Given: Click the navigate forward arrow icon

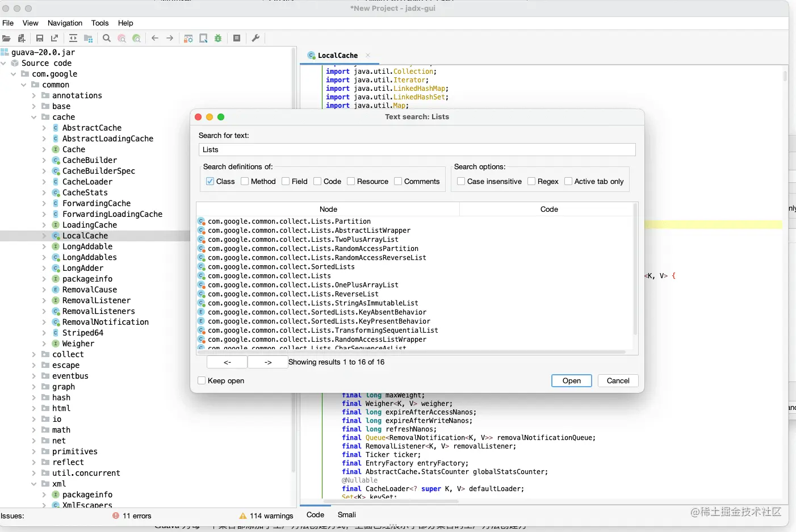Looking at the screenshot, I should 170,38.
